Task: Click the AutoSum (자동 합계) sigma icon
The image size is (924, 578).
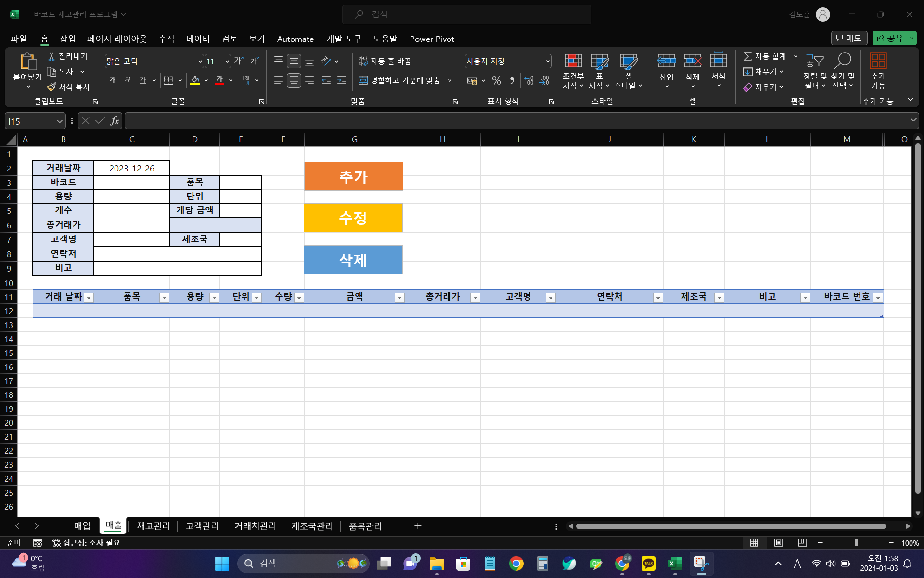Action: 747,56
